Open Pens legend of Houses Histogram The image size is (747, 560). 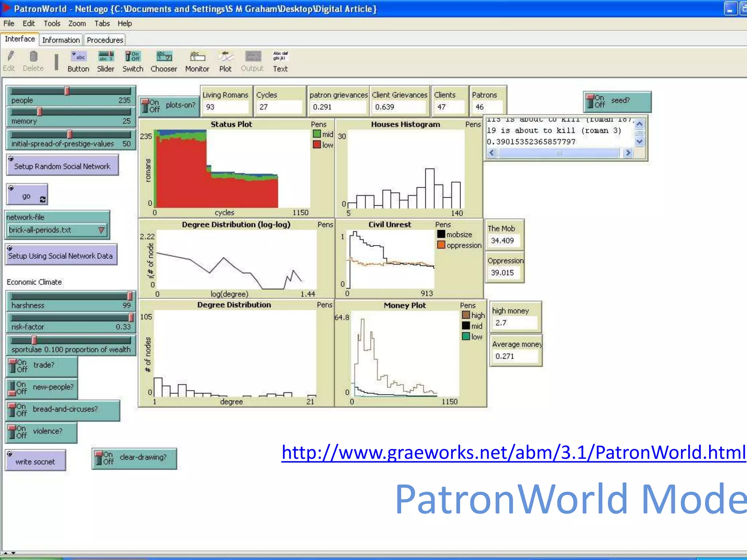point(473,124)
